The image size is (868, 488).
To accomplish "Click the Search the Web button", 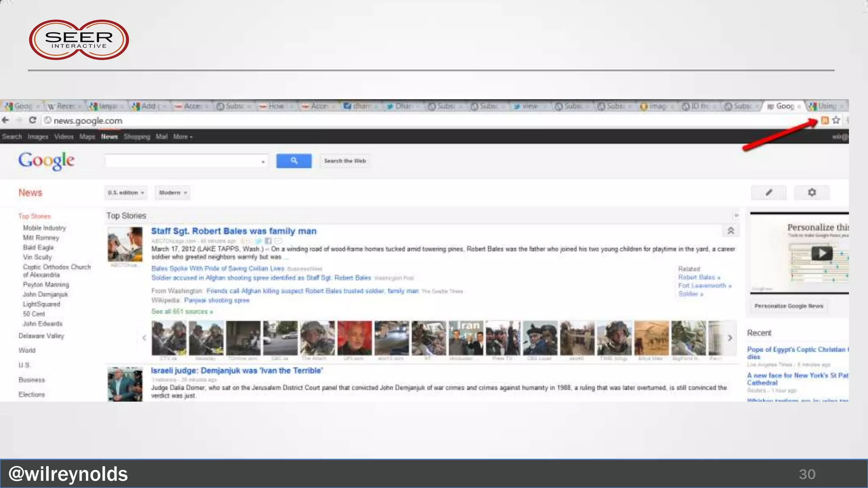I will click(345, 161).
